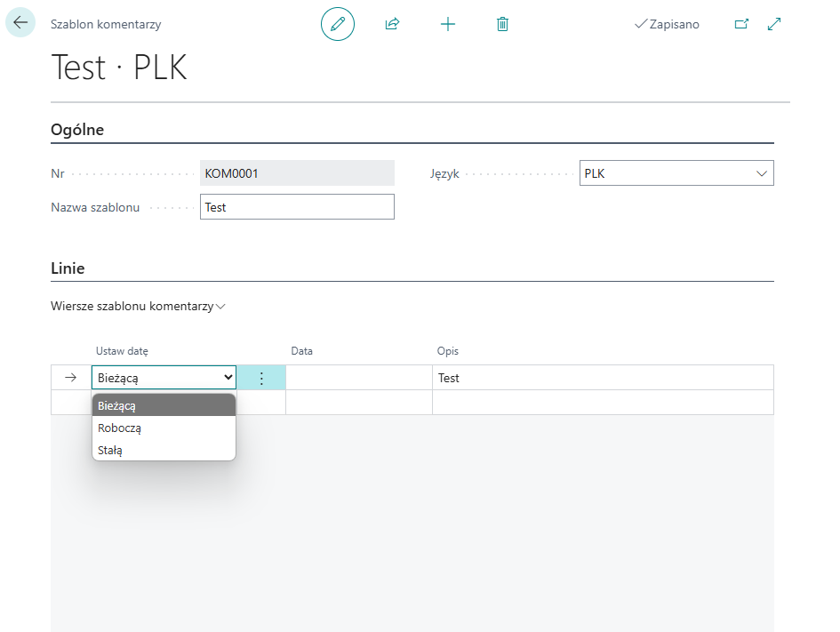The image size is (840, 632).
Task: Expand Wiersze szablonu komentarzy menu
Action: coord(139,306)
